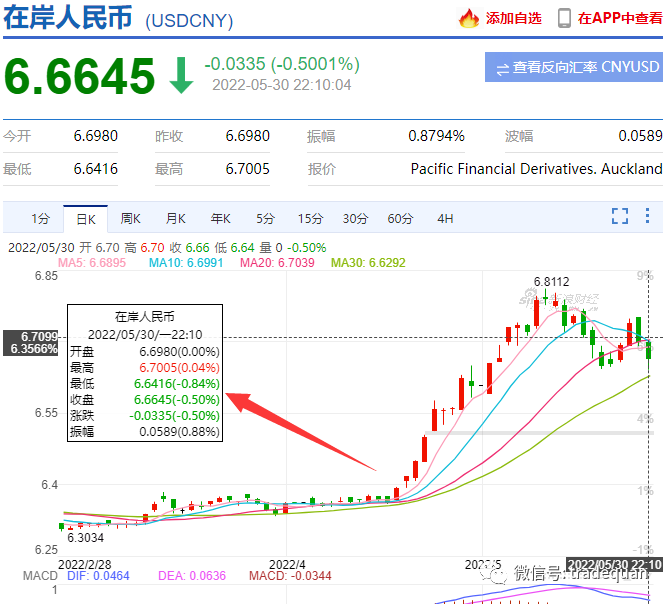Screen dimensions: 670x604
Task: Select the 日K chart tab
Action: point(85,218)
